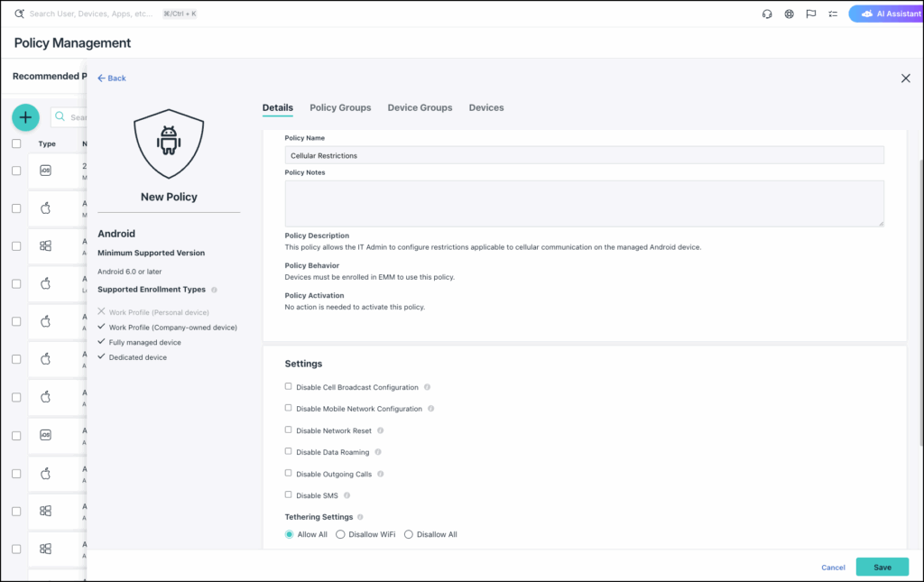Choose Disallow All tethering radio button
924x582 pixels.
(409, 534)
